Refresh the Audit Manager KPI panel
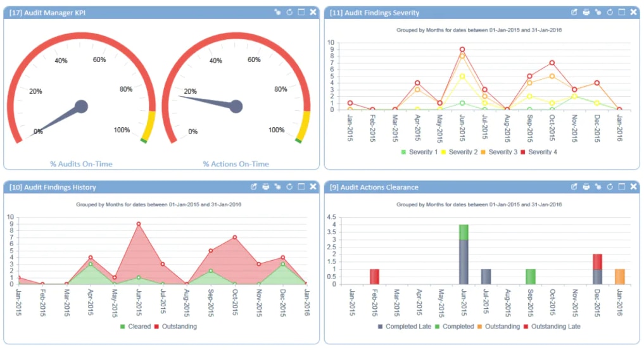This screenshot has width=644, height=350. (289, 12)
